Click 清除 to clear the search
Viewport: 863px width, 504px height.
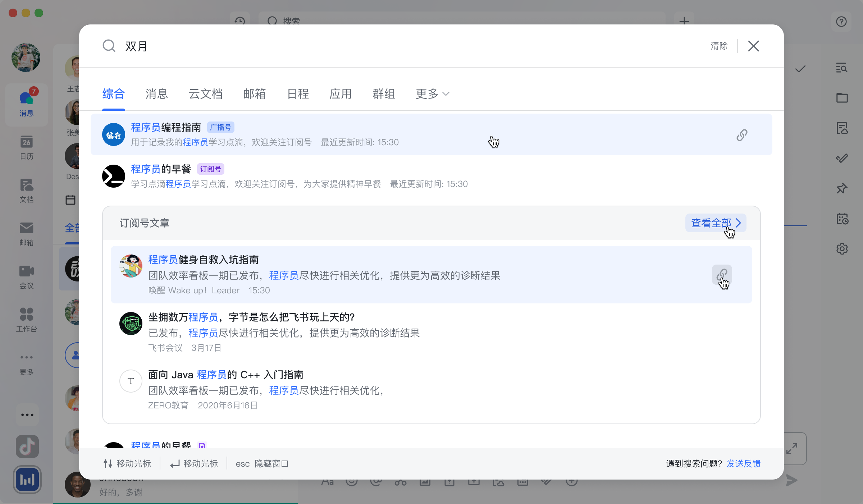pos(719,46)
